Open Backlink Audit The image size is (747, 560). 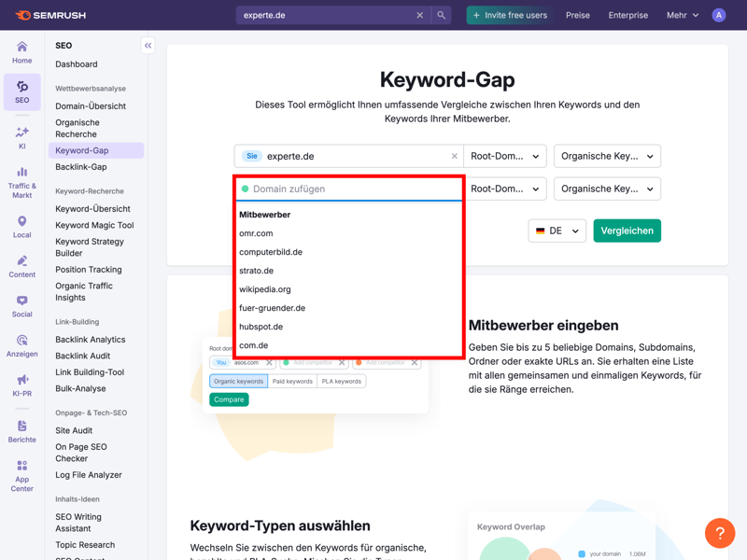[x=83, y=356]
